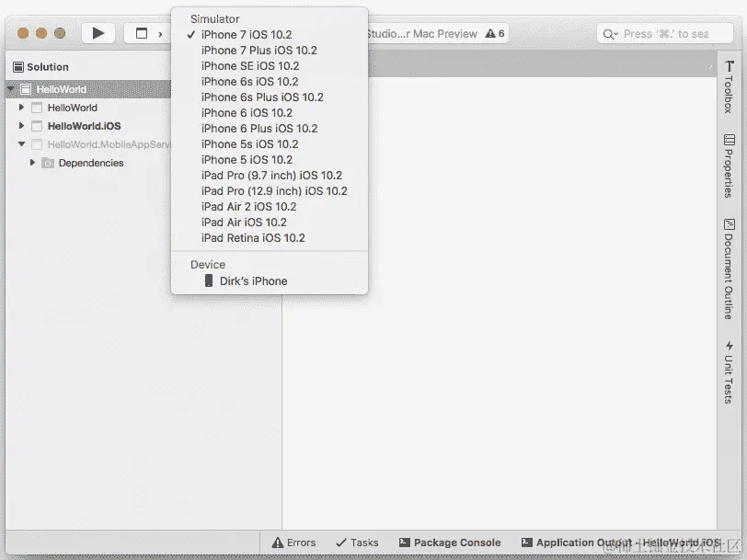The height and width of the screenshot is (560, 747).
Task: Click the red close window button
Action: point(22,33)
